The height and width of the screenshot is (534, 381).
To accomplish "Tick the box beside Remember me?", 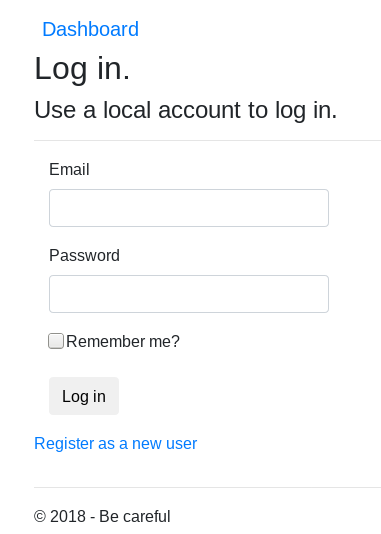I will pyautogui.click(x=56, y=341).
